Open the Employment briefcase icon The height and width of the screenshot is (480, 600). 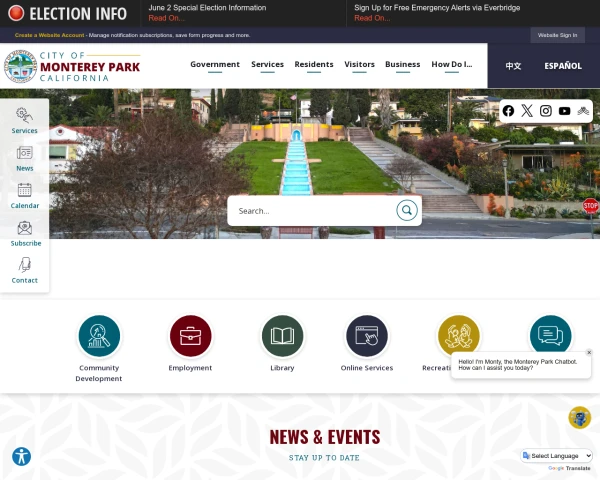(191, 336)
